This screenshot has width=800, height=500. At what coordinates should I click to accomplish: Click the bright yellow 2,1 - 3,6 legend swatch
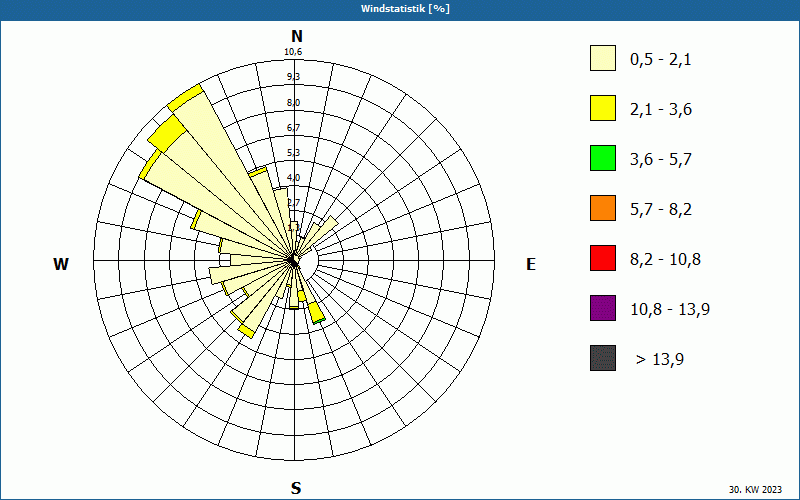[x=603, y=108]
